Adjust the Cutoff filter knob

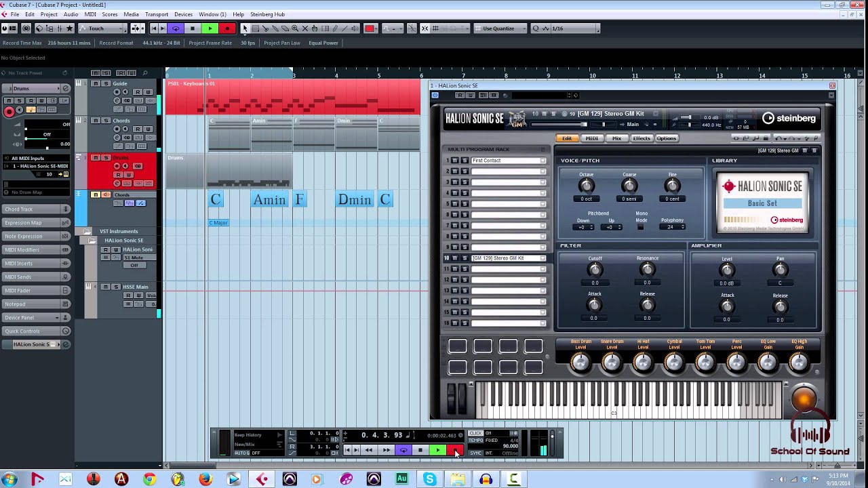click(x=595, y=270)
